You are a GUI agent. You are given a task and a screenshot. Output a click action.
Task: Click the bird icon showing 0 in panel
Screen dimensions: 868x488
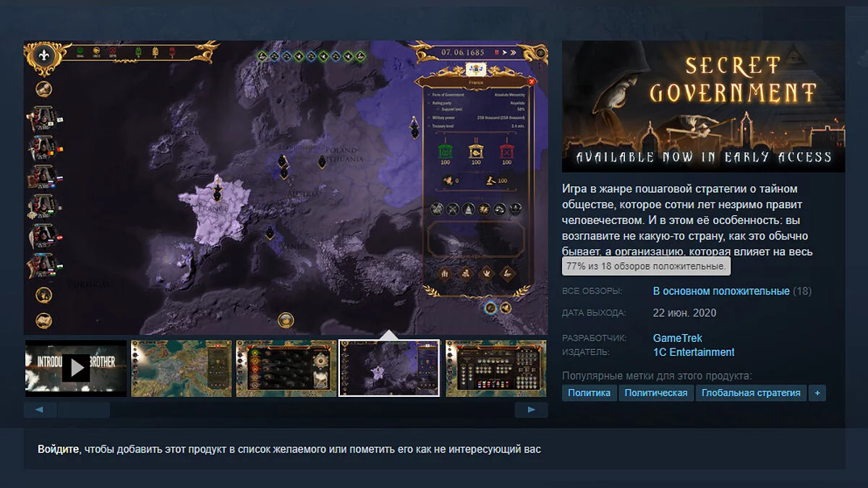point(448,181)
